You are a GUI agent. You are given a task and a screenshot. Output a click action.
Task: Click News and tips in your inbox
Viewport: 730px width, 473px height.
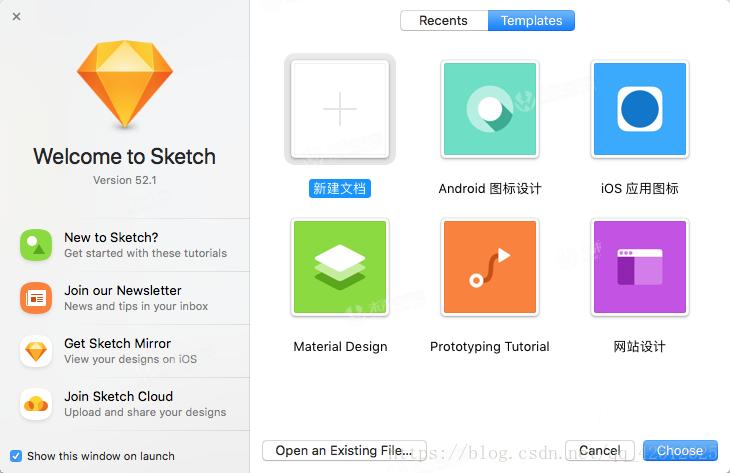click(136, 306)
